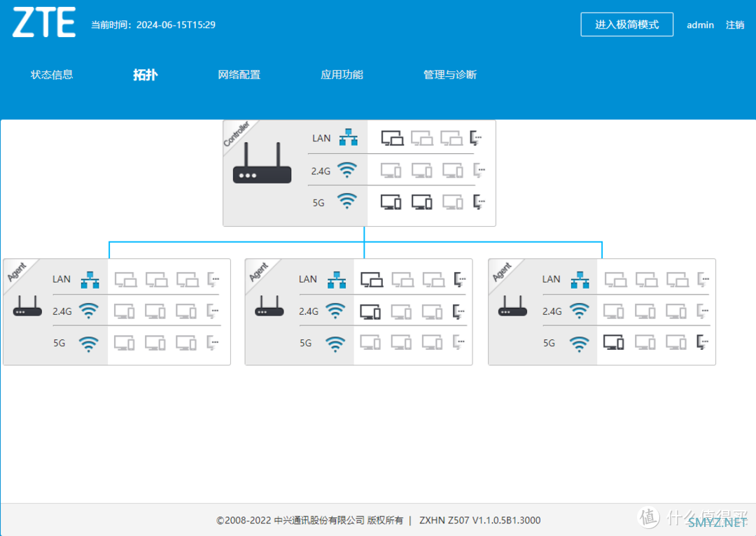Go to 管理与诊断 section
756x536 pixels.
click(x=450, y=75)
